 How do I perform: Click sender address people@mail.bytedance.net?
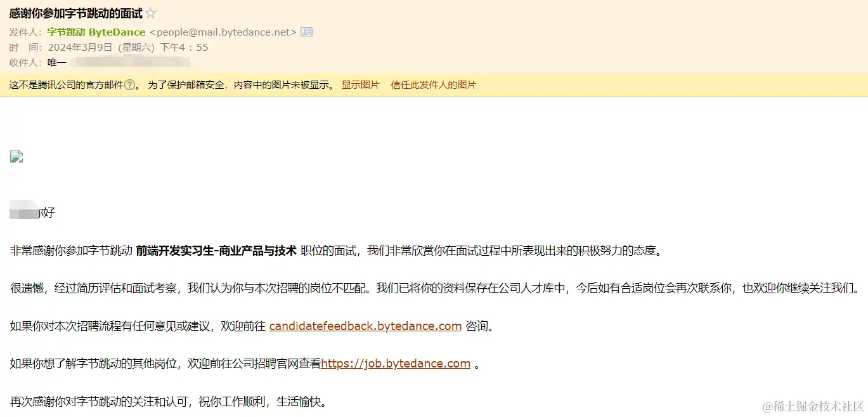(223, 32)
